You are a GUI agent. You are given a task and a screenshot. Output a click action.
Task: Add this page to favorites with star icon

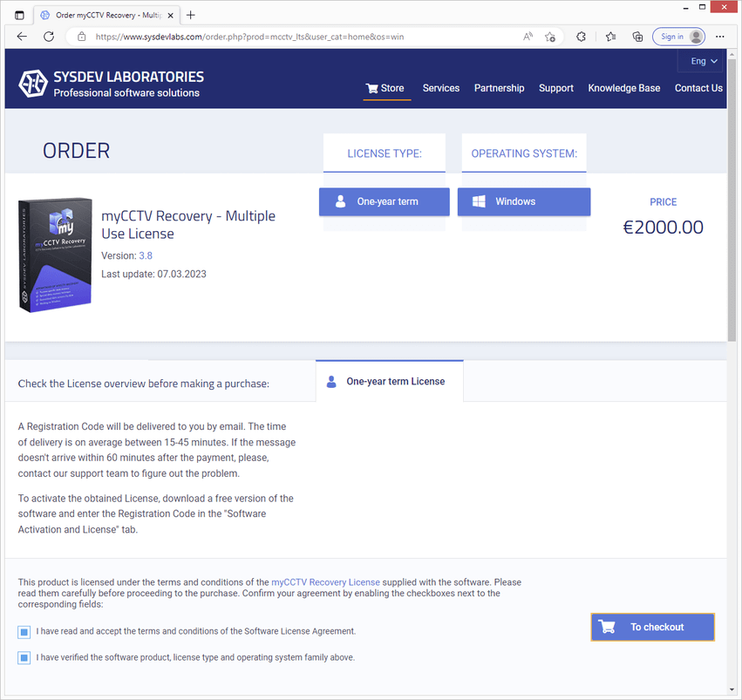tap(550, 37)
